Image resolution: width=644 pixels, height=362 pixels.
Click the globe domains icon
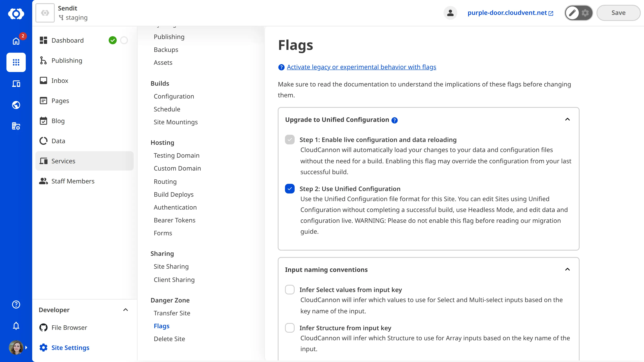click(x=16, y=105)
